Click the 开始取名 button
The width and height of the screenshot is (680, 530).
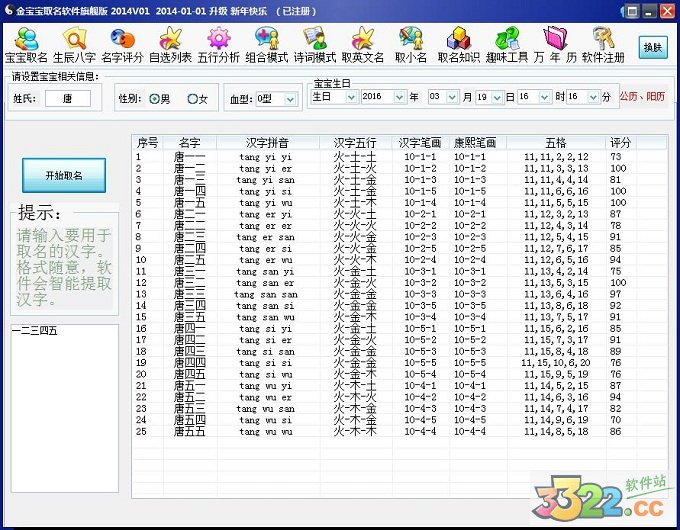coord(64,175)
